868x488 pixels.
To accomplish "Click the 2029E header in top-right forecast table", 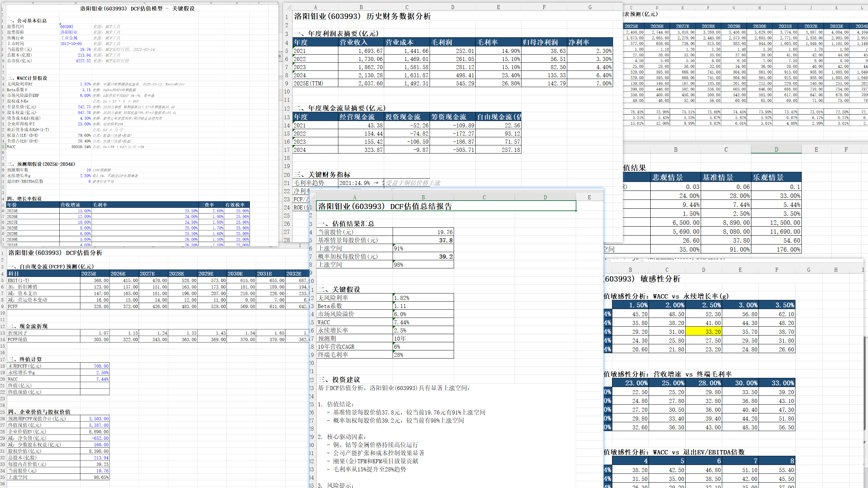I will (x=734, y=26).
